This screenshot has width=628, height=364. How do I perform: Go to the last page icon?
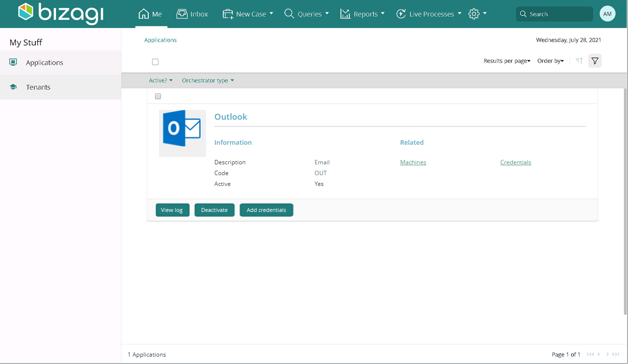pyautogui.click(x=616, y=354)
